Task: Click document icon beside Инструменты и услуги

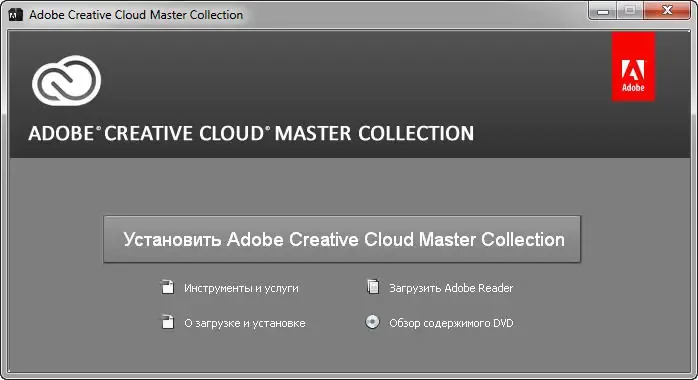Action: [x=167, y=287]
